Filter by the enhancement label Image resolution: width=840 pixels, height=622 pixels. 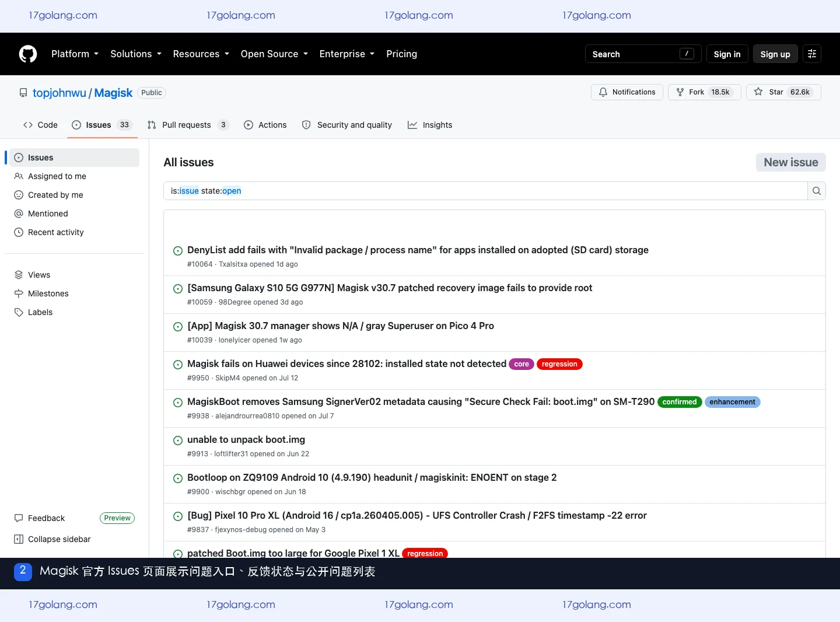click(x=732, y=402)
